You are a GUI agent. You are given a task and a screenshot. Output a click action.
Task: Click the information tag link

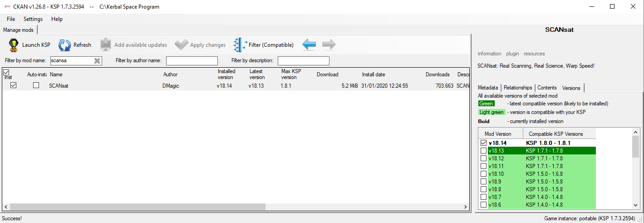pyautogui.click(x=489, y=54)
